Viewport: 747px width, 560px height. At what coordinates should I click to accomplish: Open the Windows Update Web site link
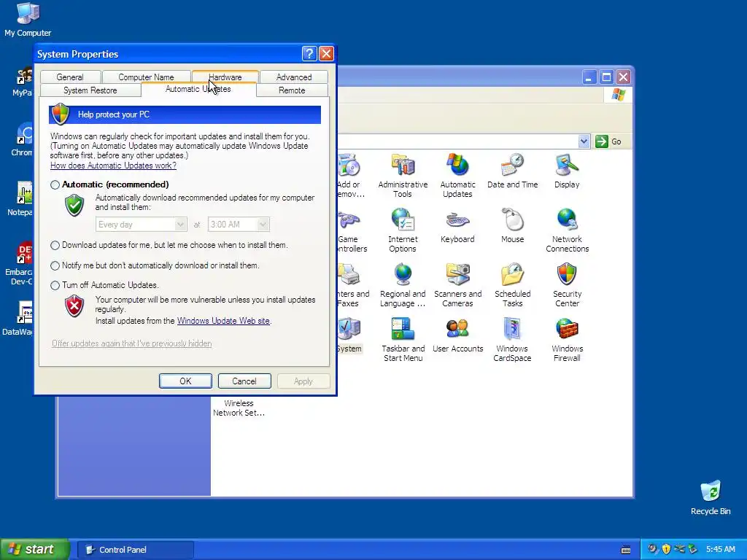(223, 321)
